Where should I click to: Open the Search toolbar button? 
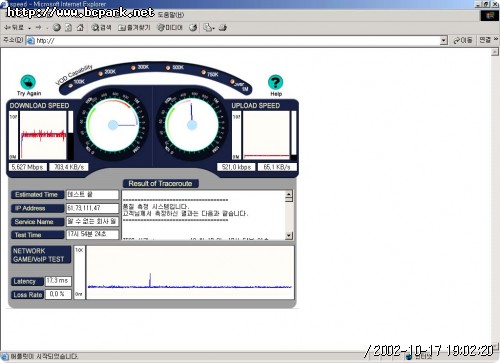point(101,28)
